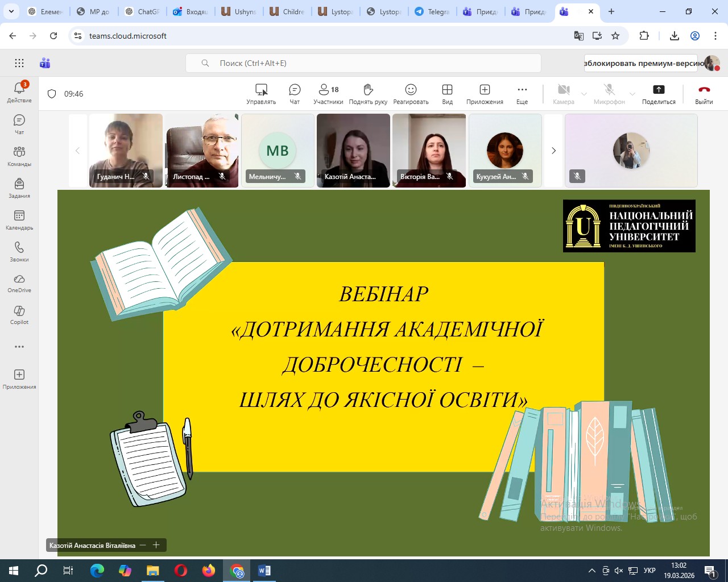Image resolution: width=728 pixels, height=582 pixels.
Task: Open the Activity notifications bell
Action: (19, 92)
